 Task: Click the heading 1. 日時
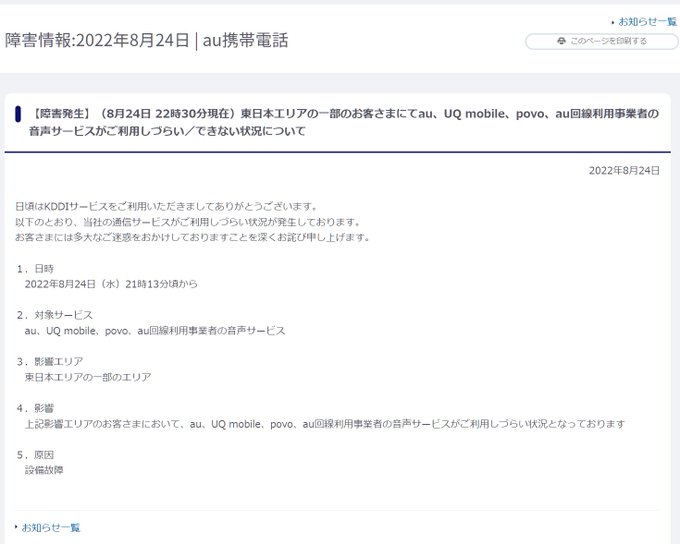click(x=35, y=269)
